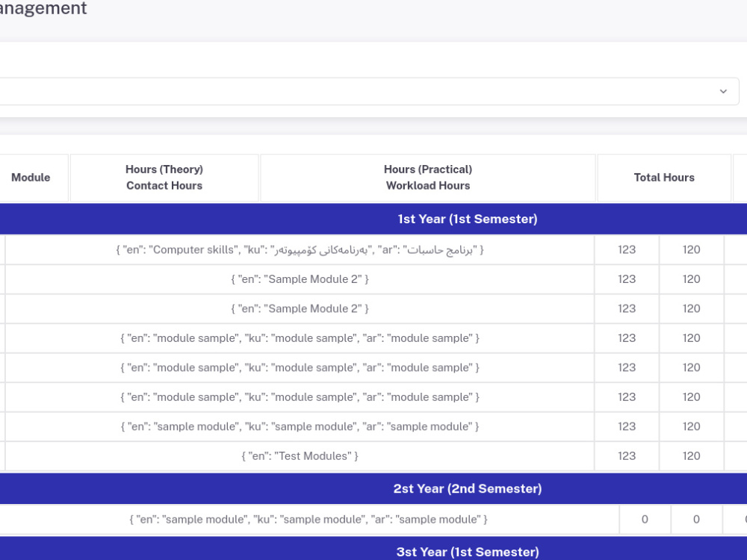
Task: Click the 3st Year (1st Semester) section bar
Action: tap(373, 550)
